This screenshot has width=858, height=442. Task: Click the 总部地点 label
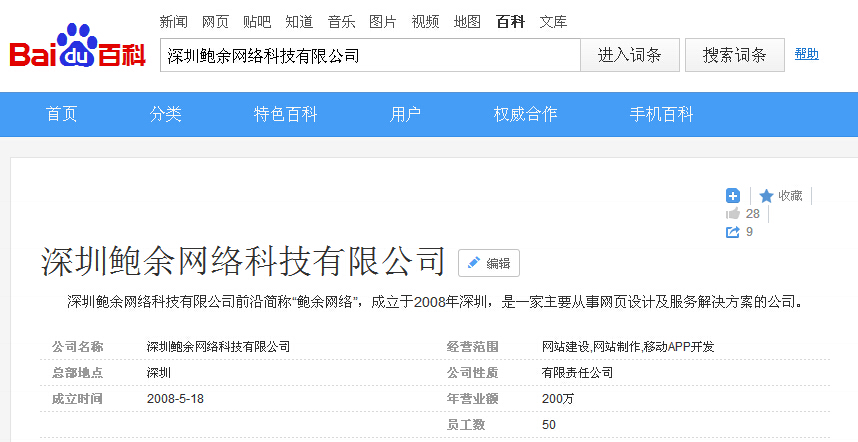[x=77, y=373]
